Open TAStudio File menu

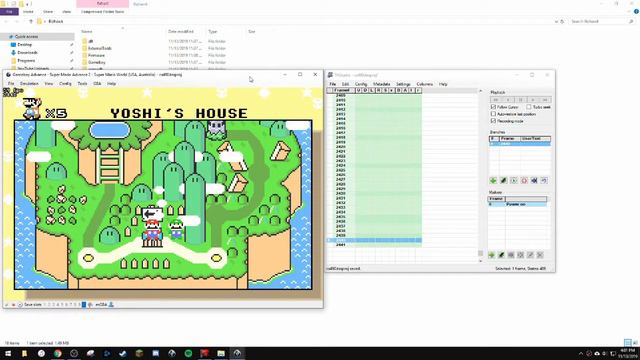[x=333, y=84]
